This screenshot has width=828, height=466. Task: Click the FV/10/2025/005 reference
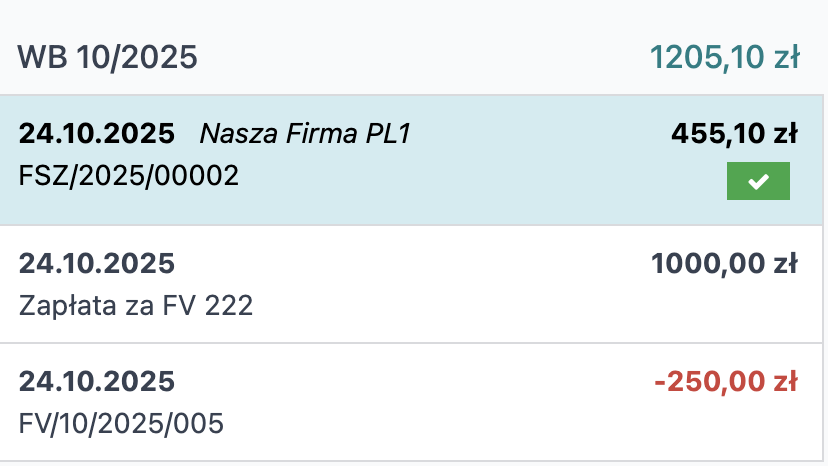pos(121,423)
